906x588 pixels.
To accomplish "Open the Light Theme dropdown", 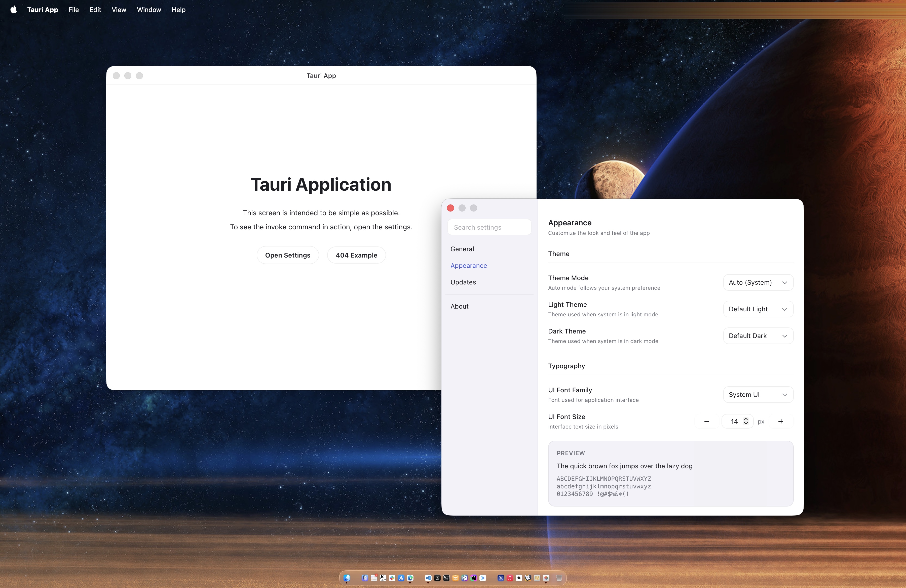I will click(x=758, y=309).
